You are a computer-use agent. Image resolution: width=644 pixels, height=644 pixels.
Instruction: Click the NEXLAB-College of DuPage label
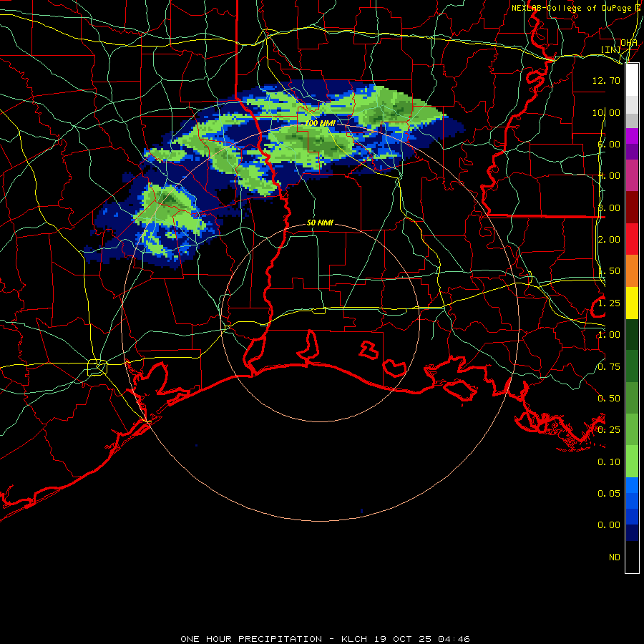pos(572,8)
